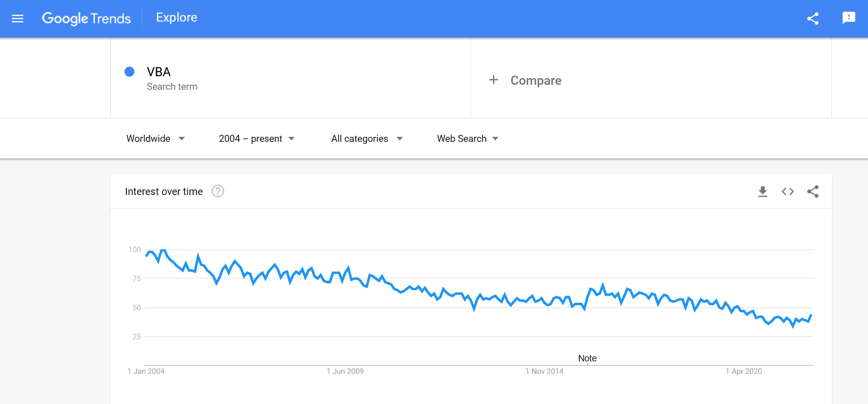The image size is (868, 404).
Task: Edit the VBA search term field
Action: click(159, 72)
